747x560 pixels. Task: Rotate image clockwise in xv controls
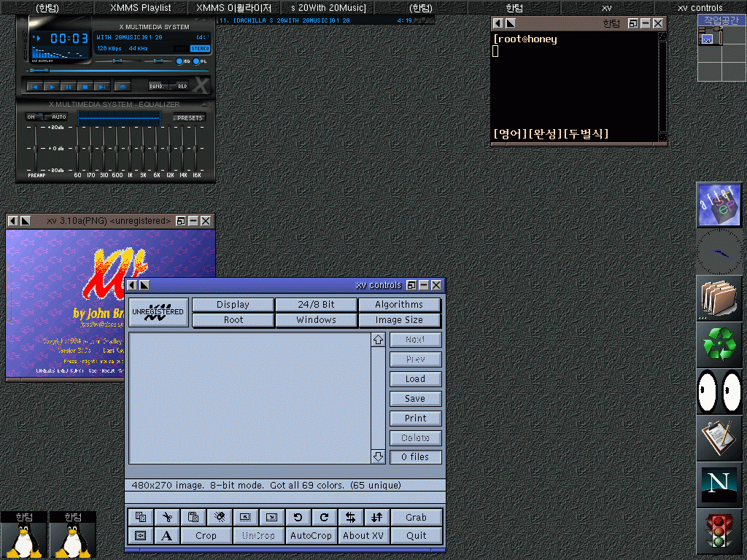324,517
